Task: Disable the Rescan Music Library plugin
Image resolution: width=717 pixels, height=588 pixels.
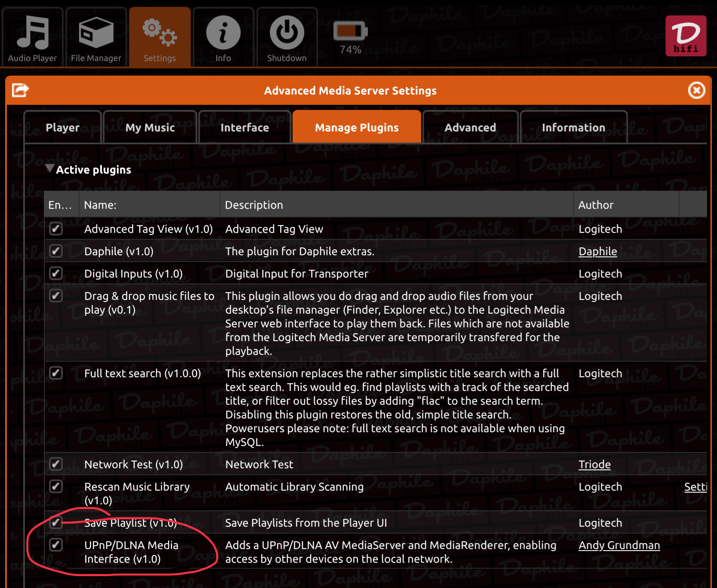Action: (x=56, y=486)
